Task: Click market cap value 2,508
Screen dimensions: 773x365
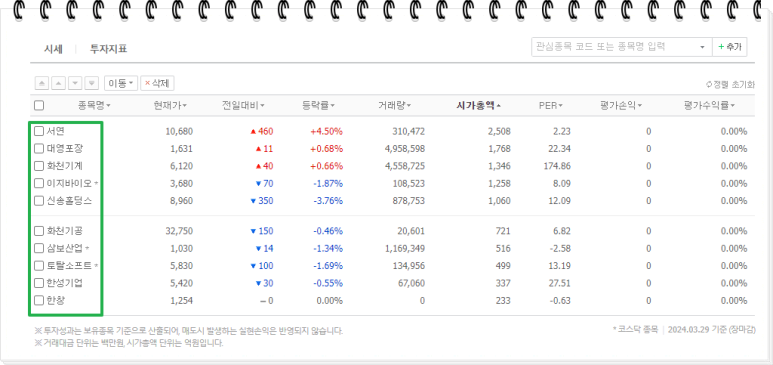Action: (x=500, y=132)
